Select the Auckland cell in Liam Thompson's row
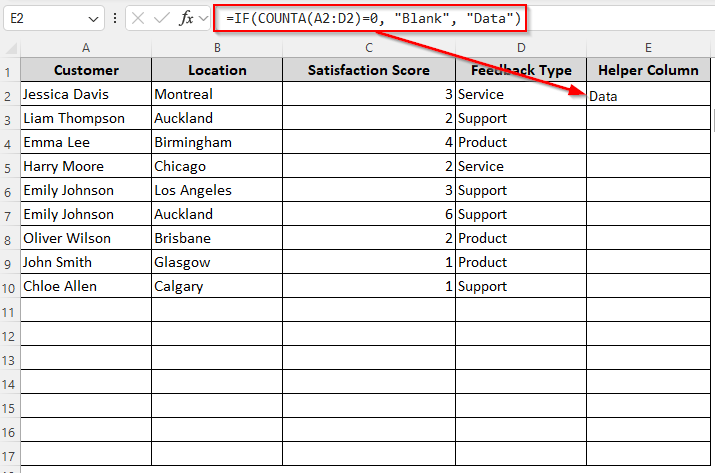Image resolution: width=715 pixels, height=473 pixels. click(217, 119)
